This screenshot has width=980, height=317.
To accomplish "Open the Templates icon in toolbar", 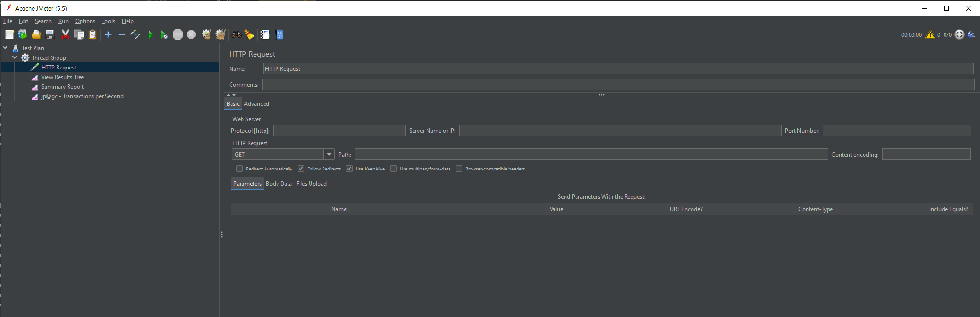I will pos(23,34).
